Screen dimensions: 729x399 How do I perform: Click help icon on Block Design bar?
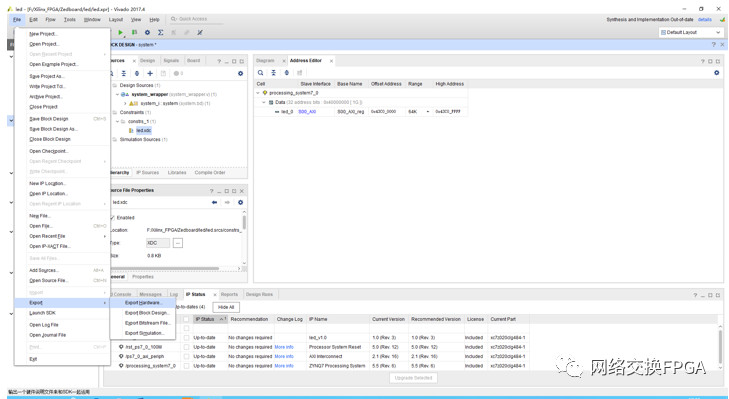[x=714, y=45]
